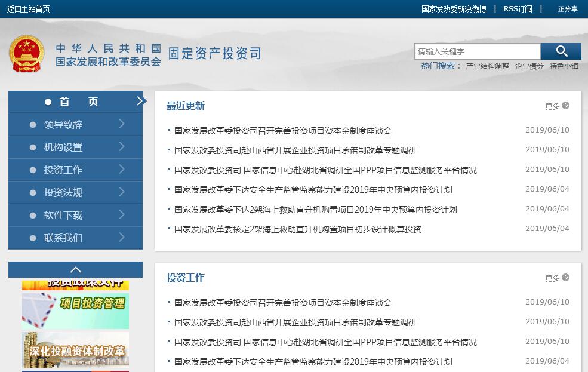Open the 深化投融资体制改革 banner image
588x372 pixels.
[x=75, y=351]
